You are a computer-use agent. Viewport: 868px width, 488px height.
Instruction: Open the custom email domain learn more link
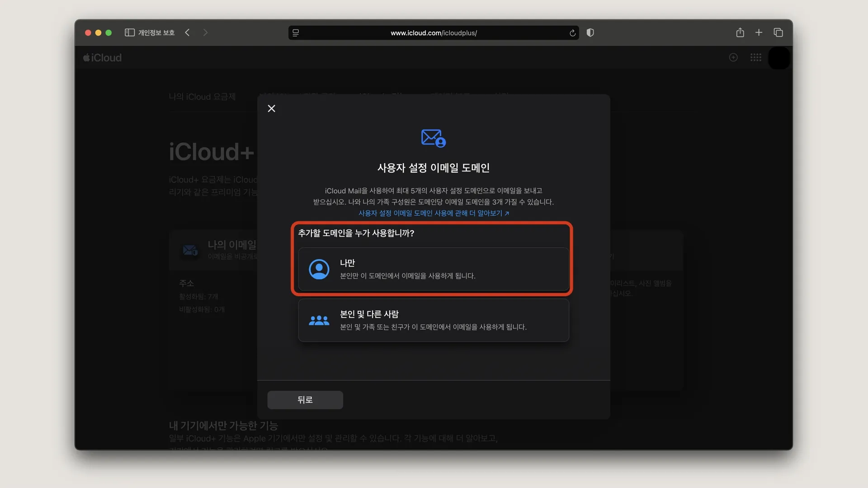434,213
